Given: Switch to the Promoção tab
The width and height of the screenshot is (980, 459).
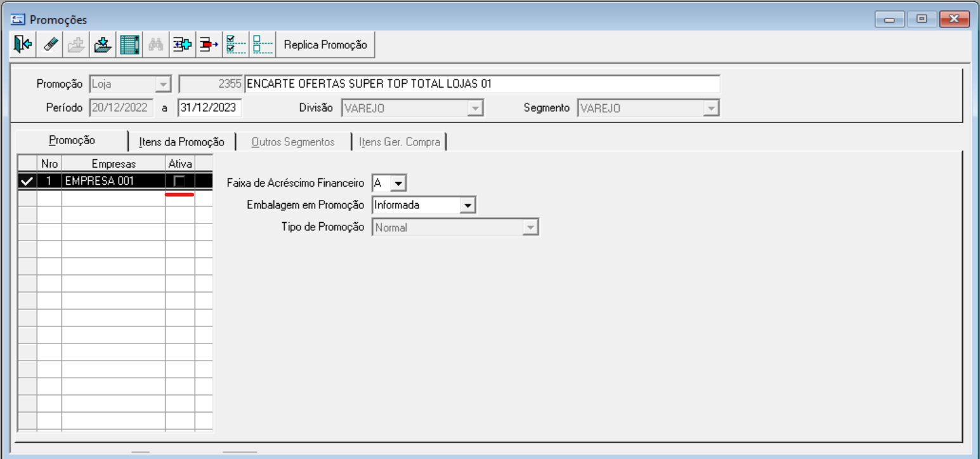Looking at the screenshot, I should (72, 141).
